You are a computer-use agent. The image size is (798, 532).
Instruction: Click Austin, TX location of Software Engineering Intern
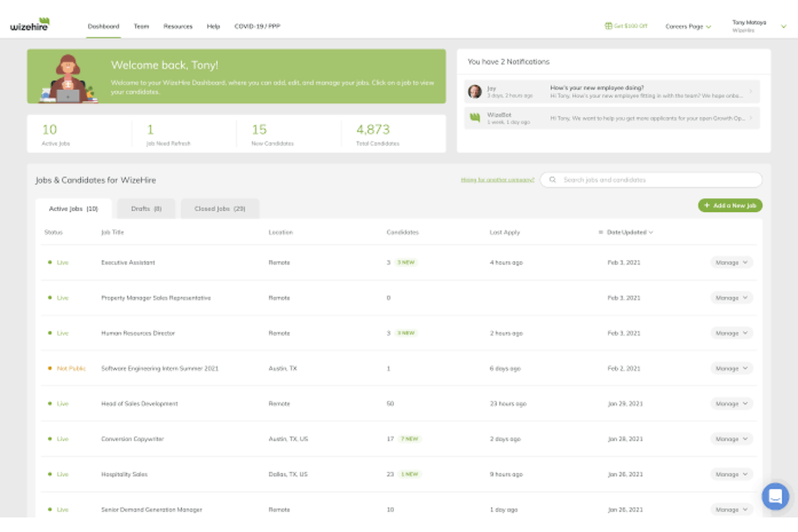[283, 368]
